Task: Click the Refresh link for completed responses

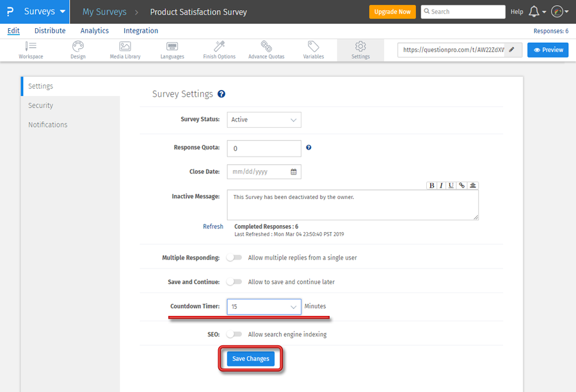Action: 212,226
